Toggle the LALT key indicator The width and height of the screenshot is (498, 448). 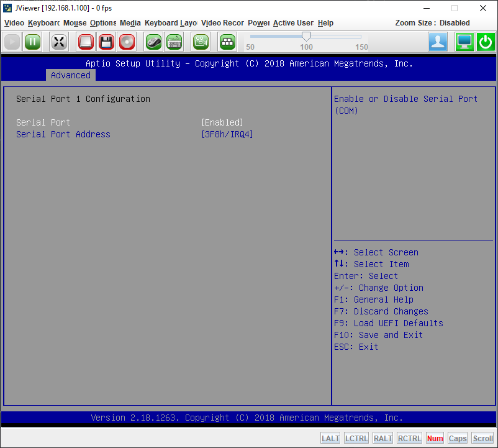click(x=330, y=438)
